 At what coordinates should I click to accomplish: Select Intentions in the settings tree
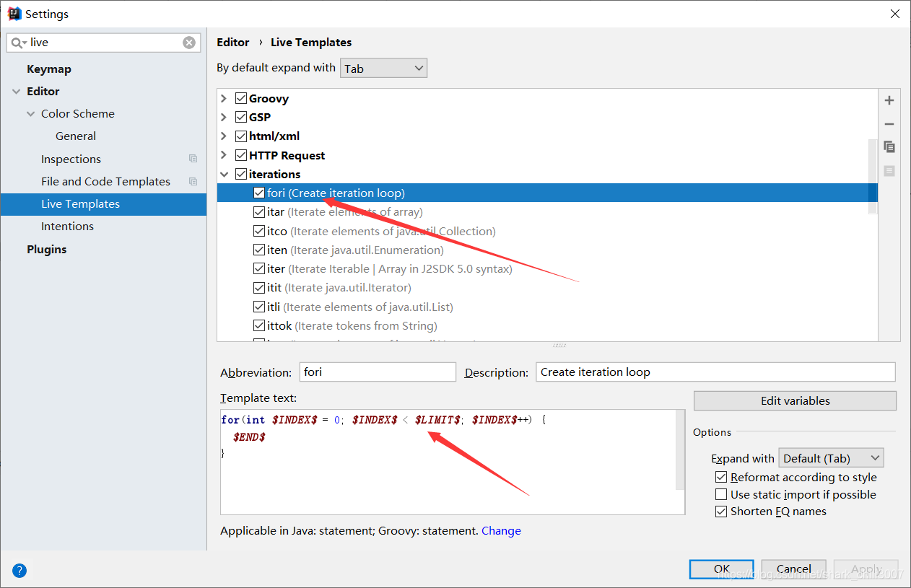click(x=67, y=226)
